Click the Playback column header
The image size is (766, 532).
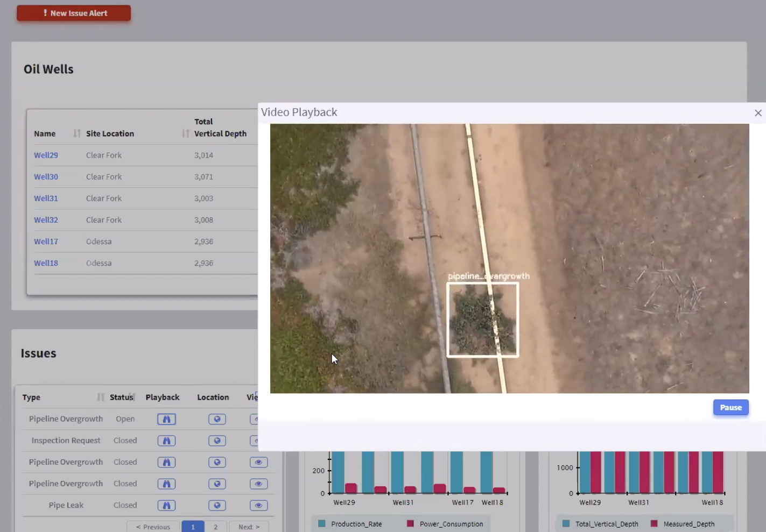(163, 397)
